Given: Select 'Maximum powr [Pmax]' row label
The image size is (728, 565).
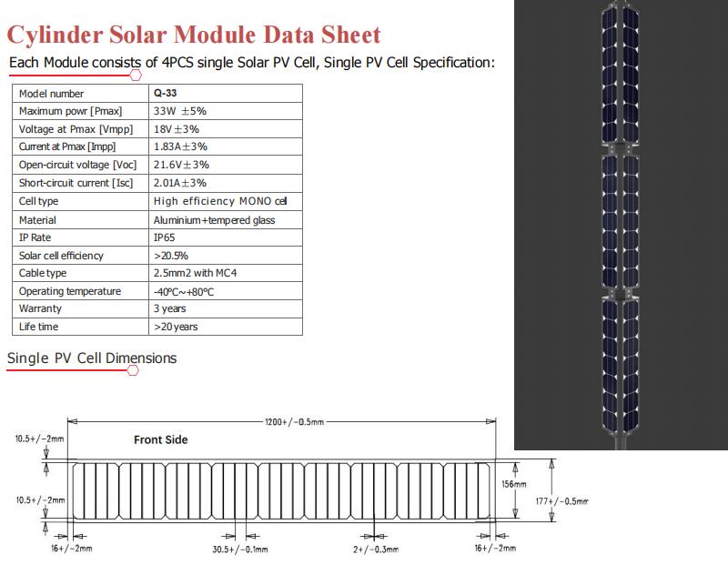Looking at the screenshot, I should [x=70, y=111].
